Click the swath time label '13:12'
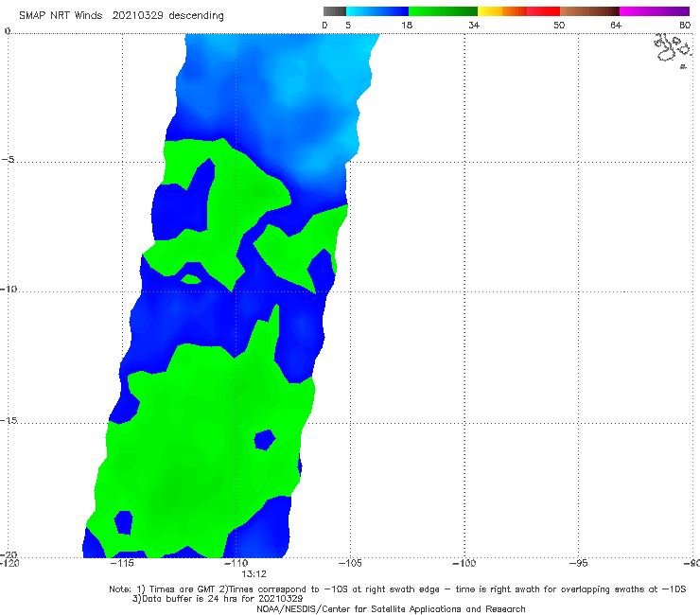Viewport: 700px width, 615px height. click(254, 574)
